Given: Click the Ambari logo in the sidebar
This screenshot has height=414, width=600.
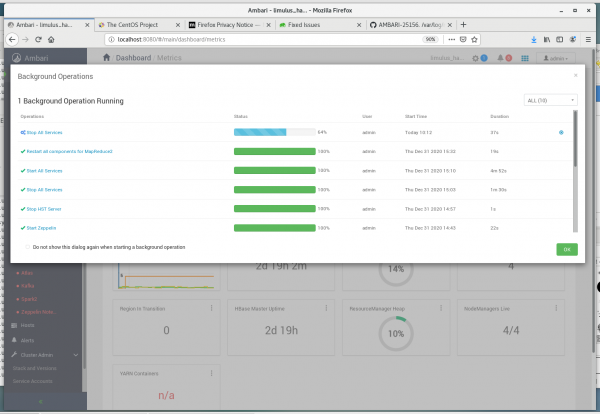Looking at the screenshot, I should (16, 58).
